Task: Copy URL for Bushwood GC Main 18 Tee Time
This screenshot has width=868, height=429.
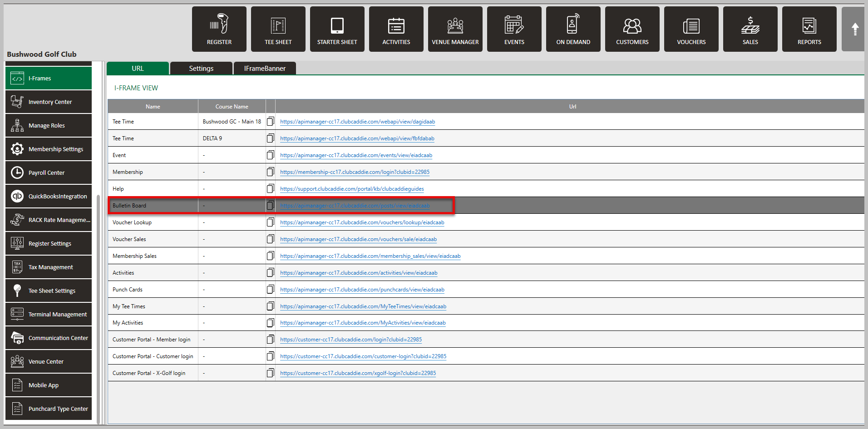Action: coord(270,121)
